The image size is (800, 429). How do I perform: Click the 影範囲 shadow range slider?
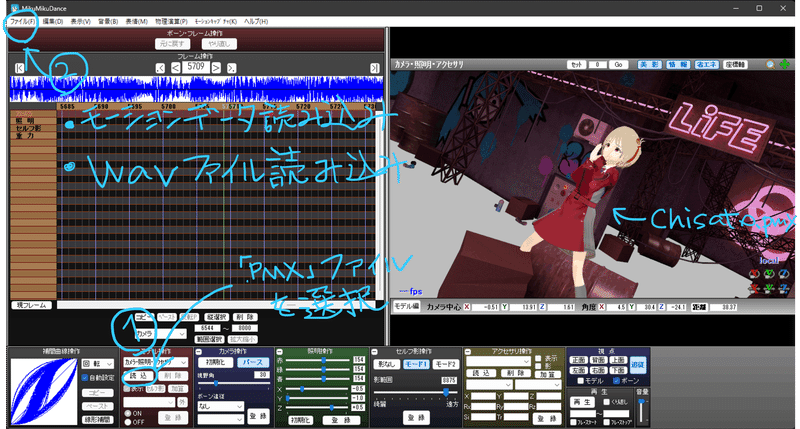click(x=415, y=392)
